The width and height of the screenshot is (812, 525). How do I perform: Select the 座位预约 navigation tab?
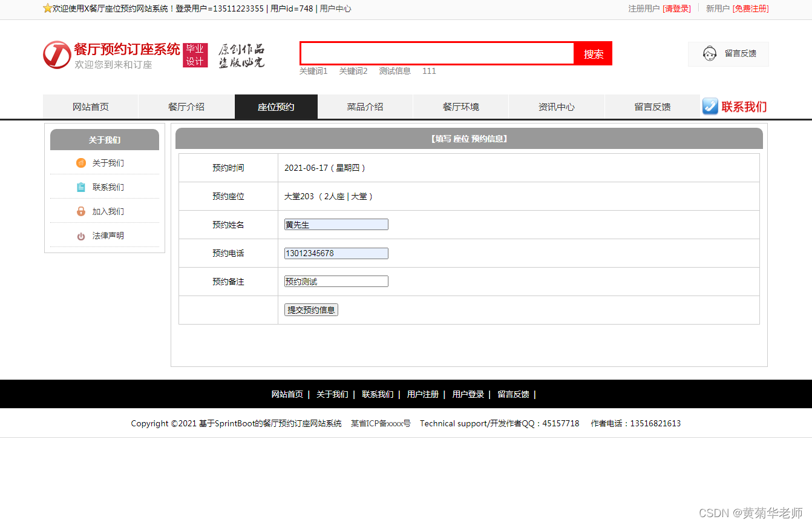[276, 107]
